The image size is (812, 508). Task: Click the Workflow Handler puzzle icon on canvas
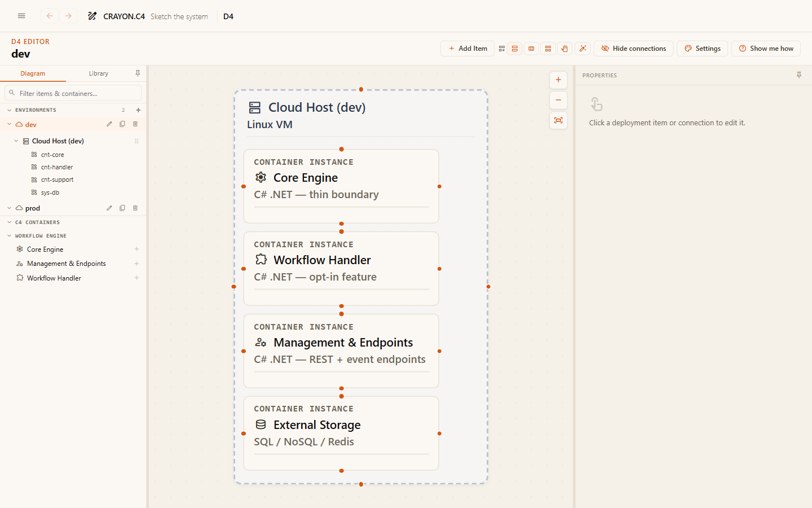(261, 260)
